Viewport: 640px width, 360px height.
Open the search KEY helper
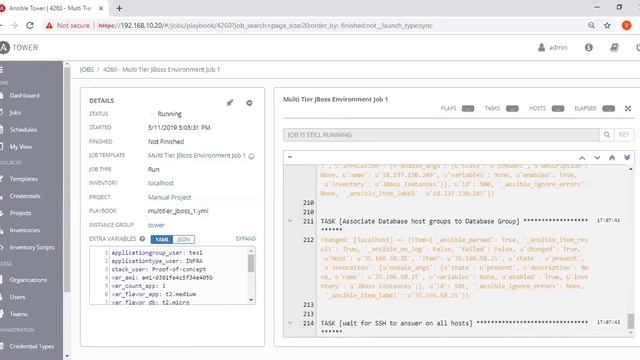pos(624,135)
